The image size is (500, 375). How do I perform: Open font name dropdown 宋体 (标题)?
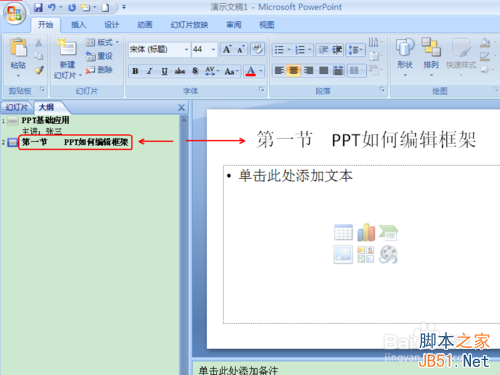[x=186, y=50]
